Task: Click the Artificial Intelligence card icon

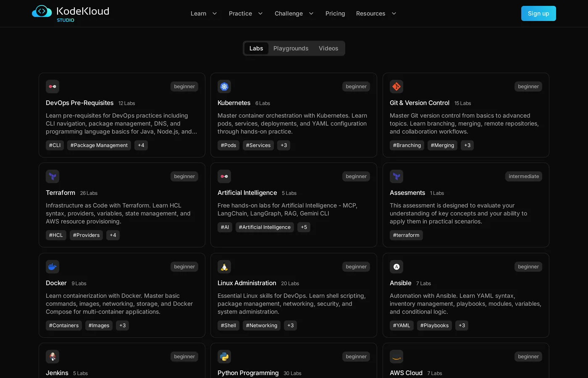Action: 224,176
